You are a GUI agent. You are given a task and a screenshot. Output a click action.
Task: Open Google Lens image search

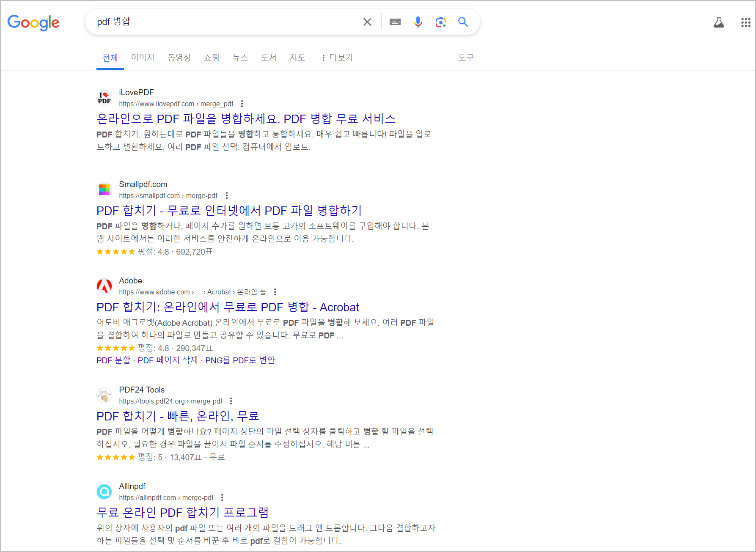coord(441,22)
